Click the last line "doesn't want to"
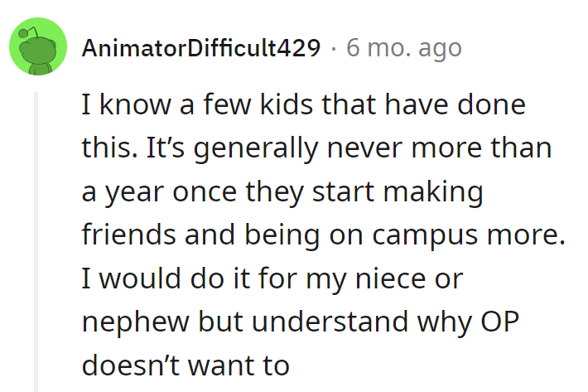 (186, 364)
